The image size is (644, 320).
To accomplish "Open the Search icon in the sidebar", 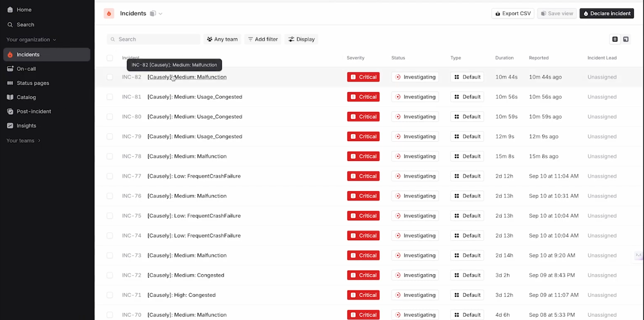I will point(10,24).
